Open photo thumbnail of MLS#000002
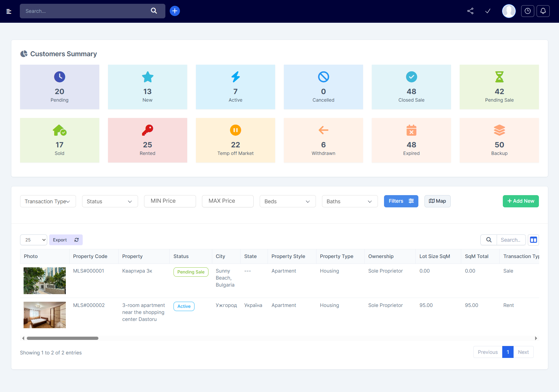The height and width of the screenshot is (392, 559). pyautogui.click(x=45, y=315)
